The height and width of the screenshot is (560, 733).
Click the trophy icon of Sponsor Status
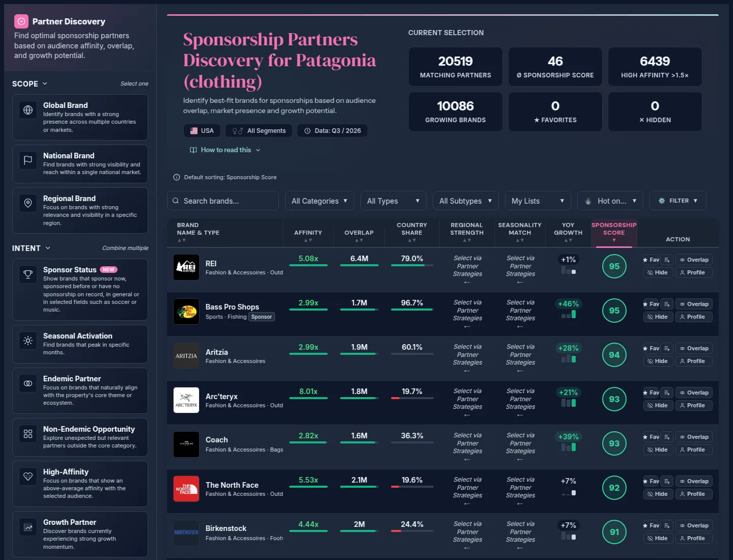click(28, 274)
